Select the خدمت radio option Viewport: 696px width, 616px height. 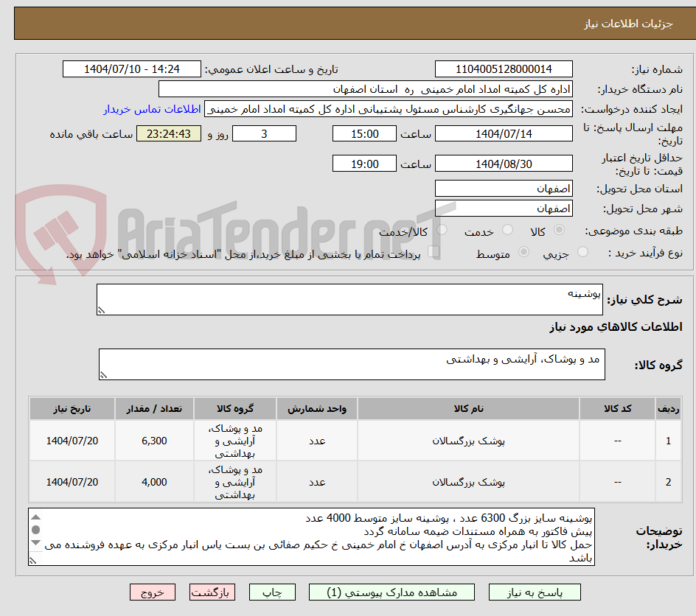coord(507,230)
